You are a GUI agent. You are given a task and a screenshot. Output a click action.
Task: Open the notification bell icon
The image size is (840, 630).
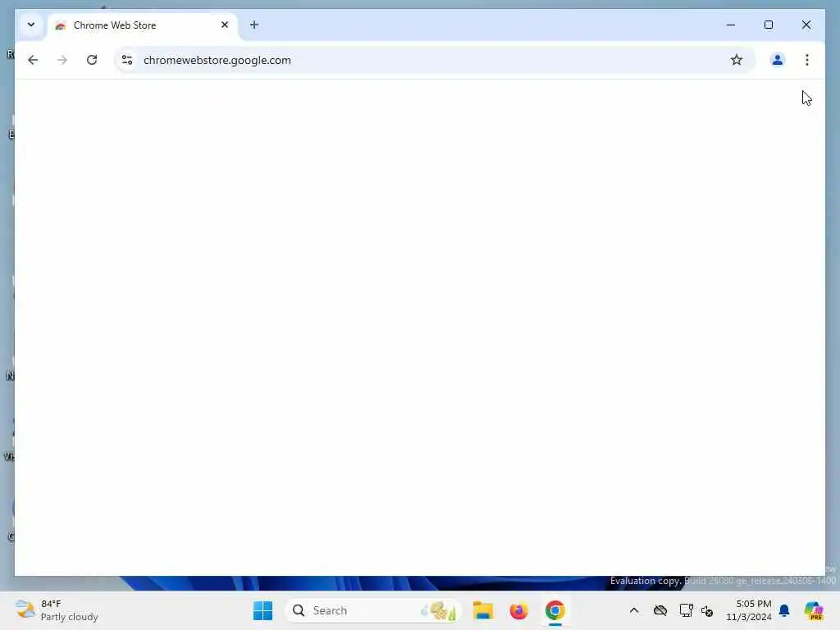coord(784,610)
